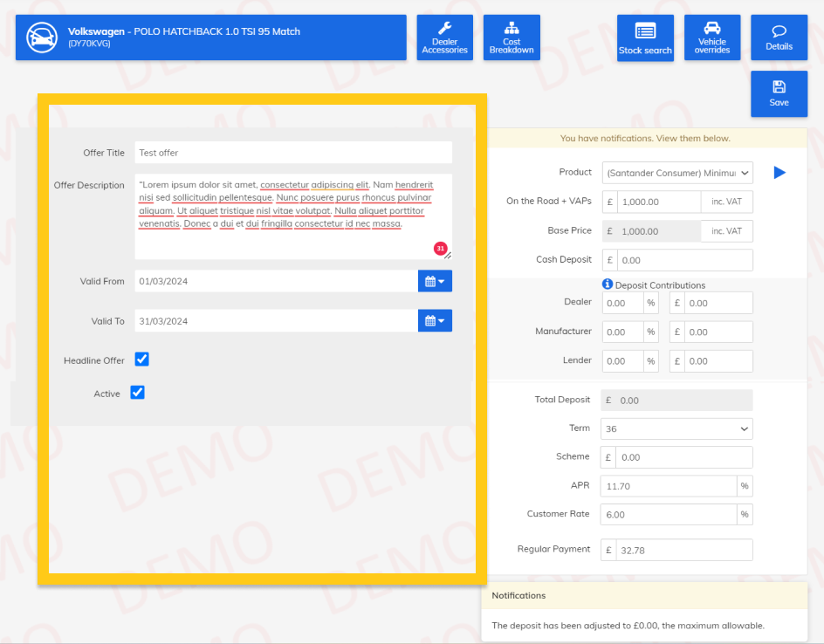Click the Regular Payment field
This screenshot has height=644, width=824.
pyautogui.click(x=683, y=550)
